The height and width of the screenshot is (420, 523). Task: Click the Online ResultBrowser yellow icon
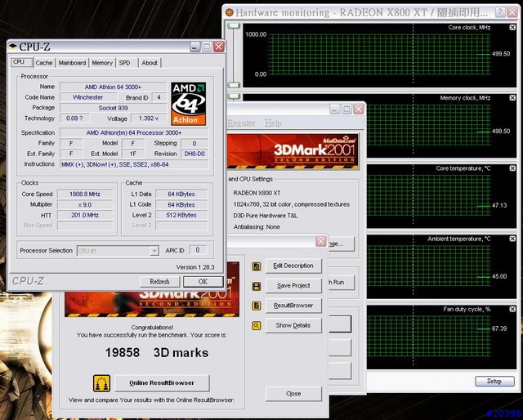tap(101, 383)
